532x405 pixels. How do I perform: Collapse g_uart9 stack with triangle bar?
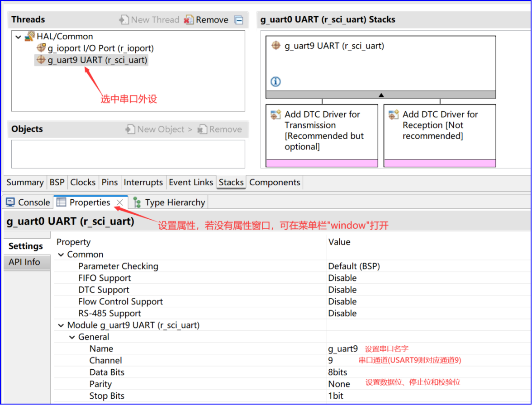click(x=381, y=95)
